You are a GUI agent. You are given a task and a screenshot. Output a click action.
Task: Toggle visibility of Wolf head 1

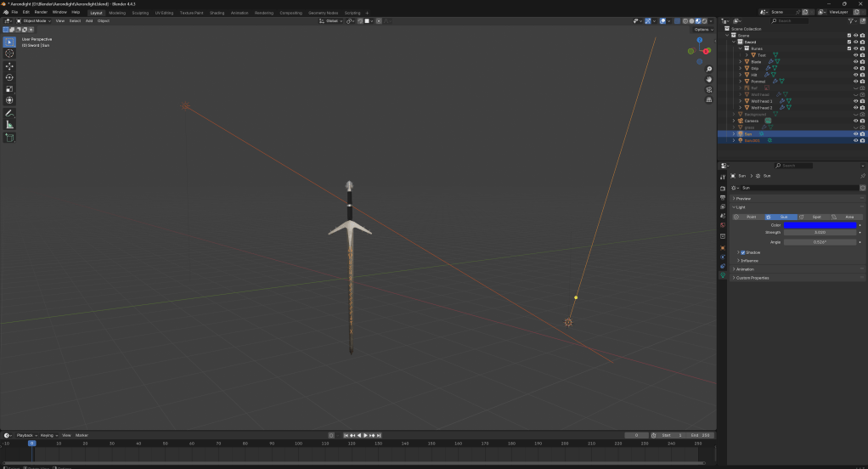coord(855,101)
